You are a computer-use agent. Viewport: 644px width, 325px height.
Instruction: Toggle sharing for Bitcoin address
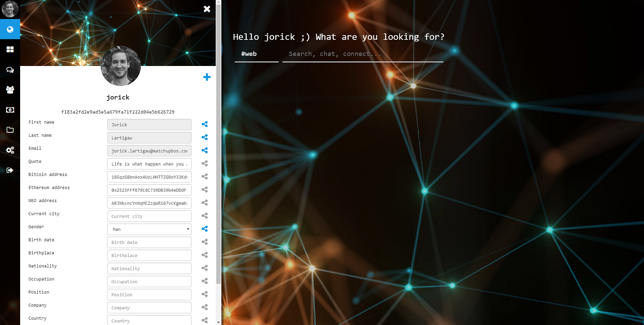tap(204, 177)
